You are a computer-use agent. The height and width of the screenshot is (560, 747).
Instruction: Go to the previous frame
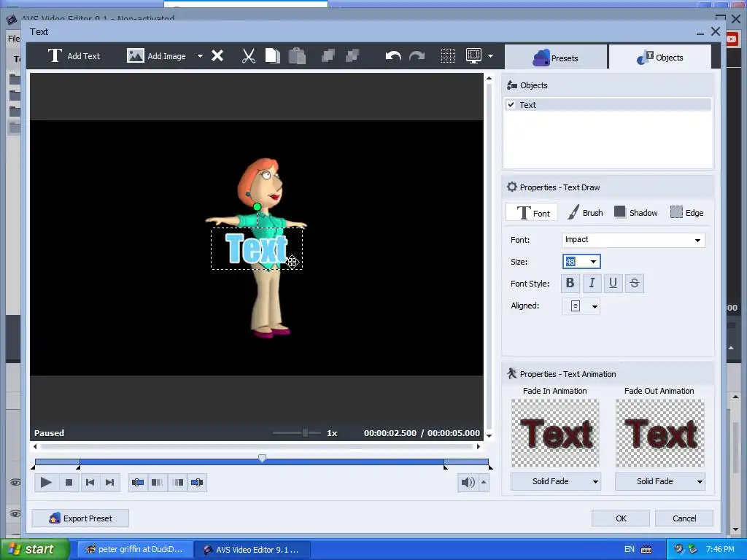(x=90, y=483)
